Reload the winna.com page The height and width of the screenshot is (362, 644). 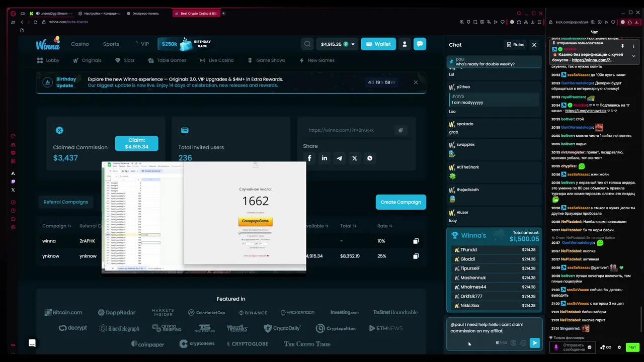pyautogui.click(x=36, y=22)
